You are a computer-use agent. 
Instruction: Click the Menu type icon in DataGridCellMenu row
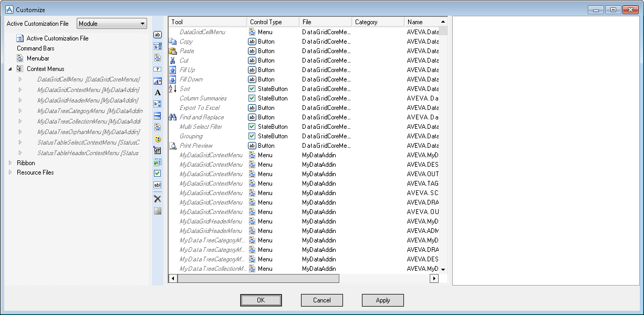pos(252,32)
